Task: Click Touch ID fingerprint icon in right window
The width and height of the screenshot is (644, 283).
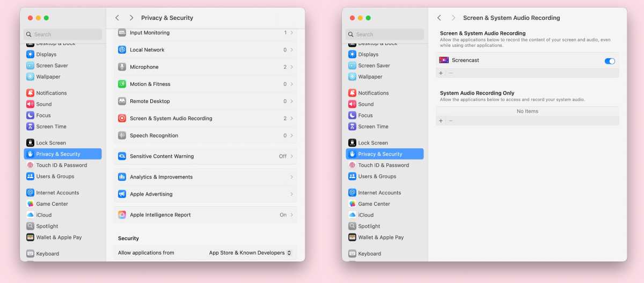Action: [353, 165]
